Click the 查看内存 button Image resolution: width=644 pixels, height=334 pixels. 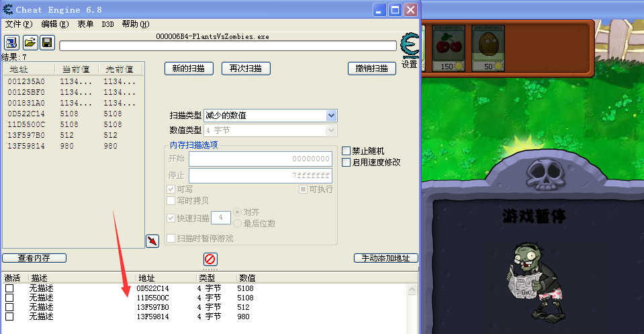[x=34, y=258]
